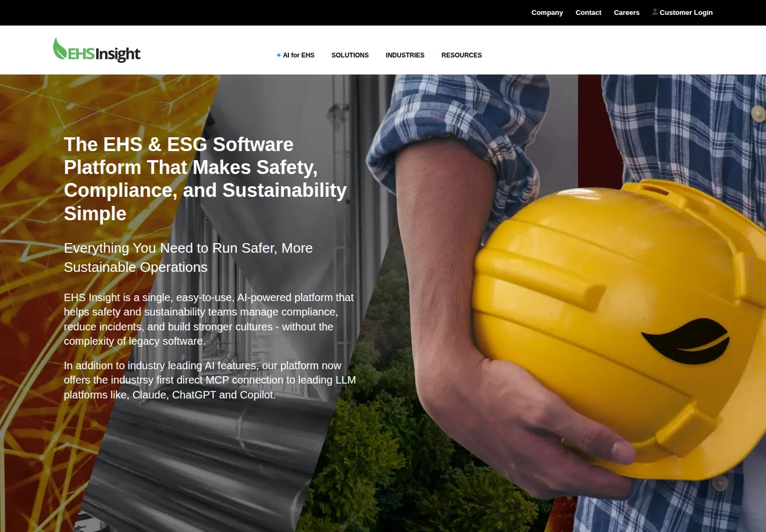Go to the Company page
Screen dimensions: 766x532
(x=547, y=12)
